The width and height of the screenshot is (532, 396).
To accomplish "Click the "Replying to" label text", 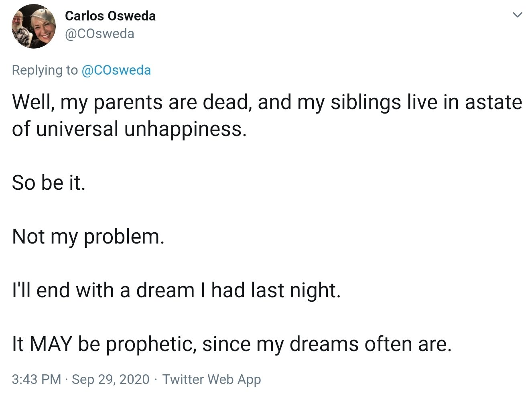I will click(x=45, y=70).
